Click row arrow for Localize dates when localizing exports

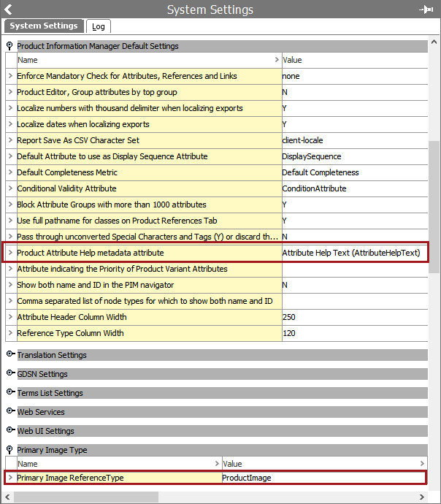tap(11, 124)
